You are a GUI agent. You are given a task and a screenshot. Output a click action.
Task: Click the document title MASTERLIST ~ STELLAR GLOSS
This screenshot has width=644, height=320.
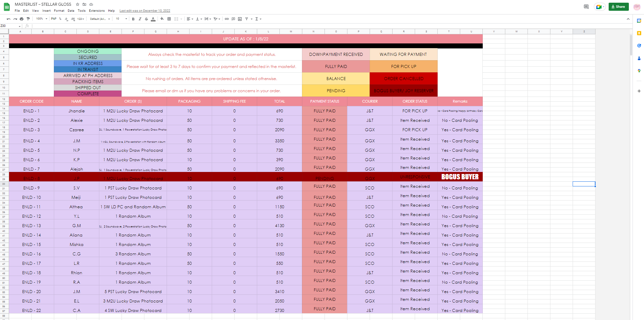click(43, 4)
